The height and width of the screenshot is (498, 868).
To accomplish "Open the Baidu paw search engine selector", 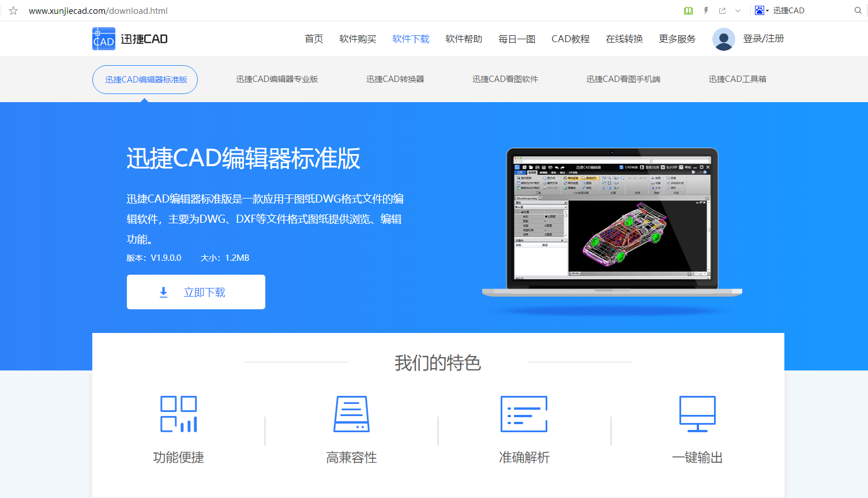I will (761, 10).
